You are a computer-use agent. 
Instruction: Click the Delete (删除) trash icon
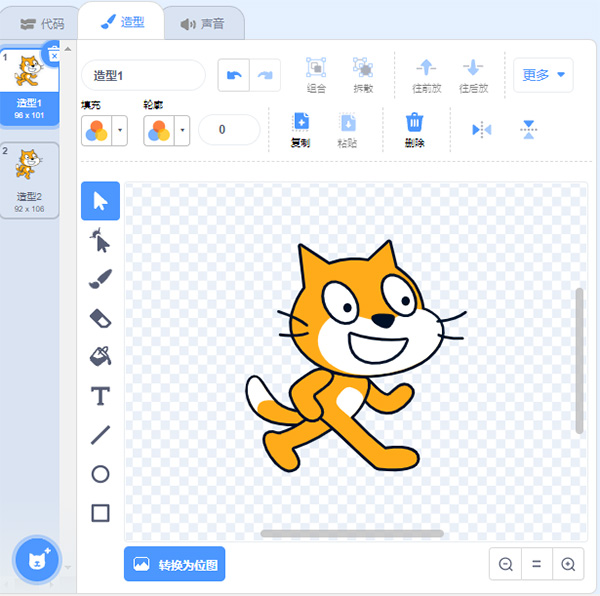[x=414, y=122]
